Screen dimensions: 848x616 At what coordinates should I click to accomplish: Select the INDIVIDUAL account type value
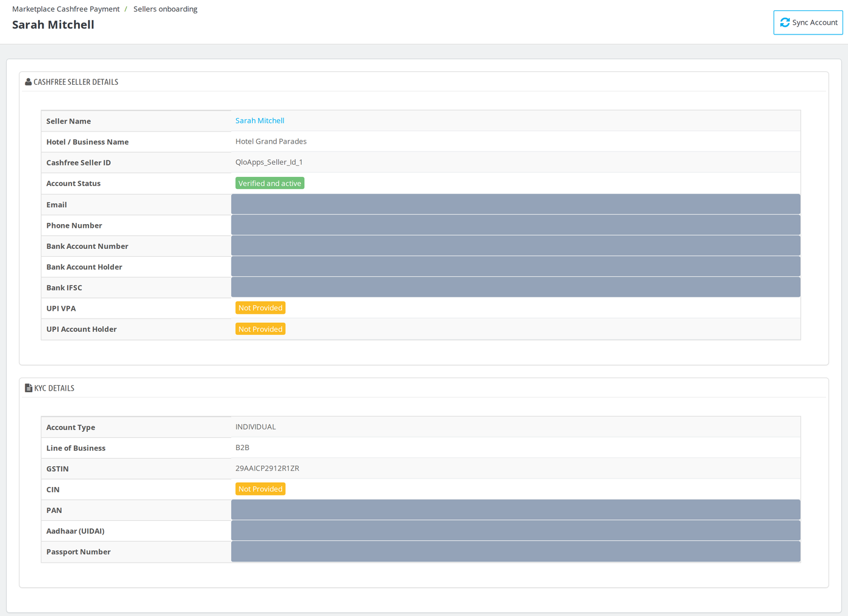(256, 426)
